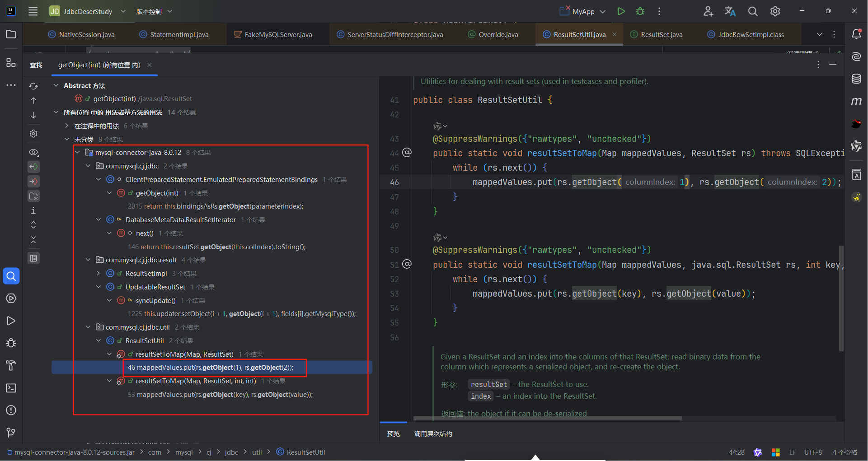The height and width of the screenshot is (461, 868).
Task: Switch to FakeMySQLServer.java tab
Action: coord(273,34)
